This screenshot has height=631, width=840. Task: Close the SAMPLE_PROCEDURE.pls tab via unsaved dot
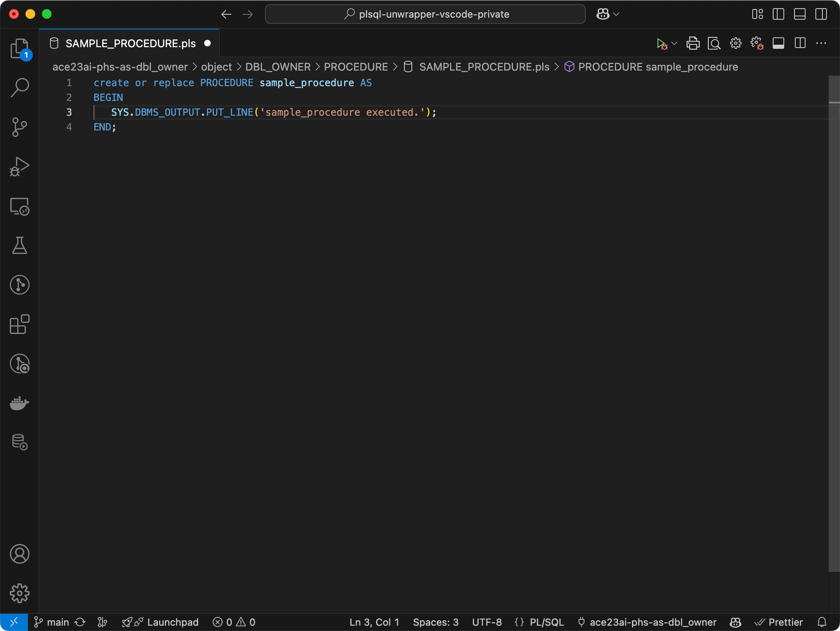208,43
